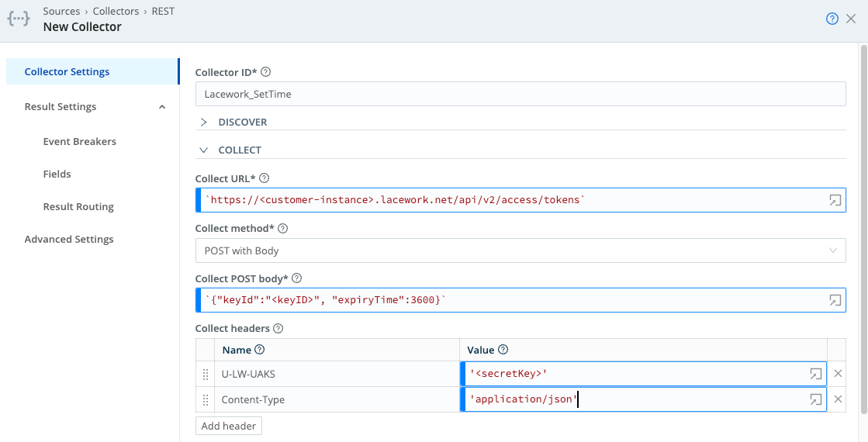Click the Add header button
Image resolution: width=868 pixels, height=442 pixels.
pyautogui.click(x=229, y=426)
